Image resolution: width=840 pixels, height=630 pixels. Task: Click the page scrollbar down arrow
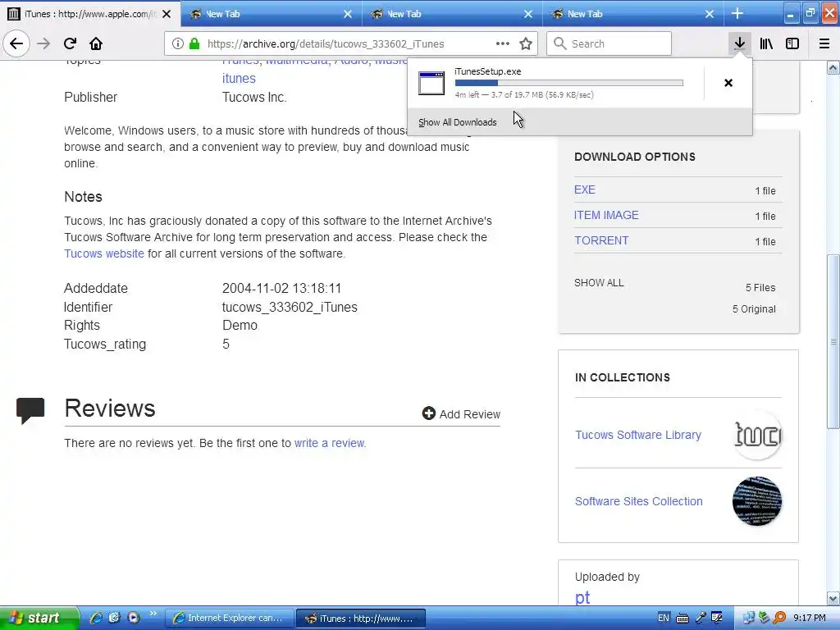point(833,598)
